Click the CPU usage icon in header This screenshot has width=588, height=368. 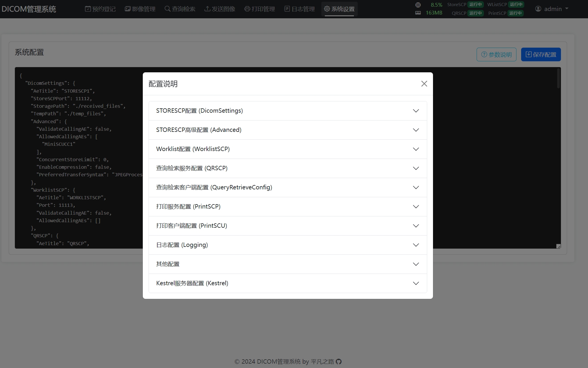click(418, 5)
